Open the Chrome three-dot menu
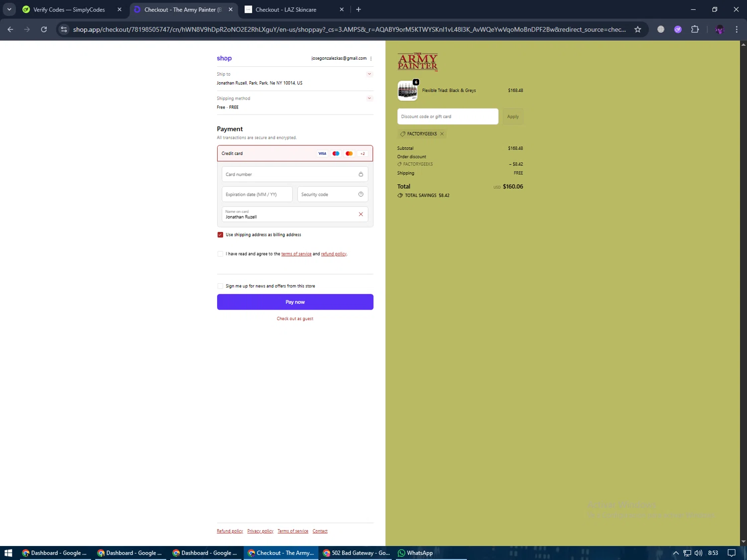This screenshot has width=747, height=560. click(x=737, y=29)
